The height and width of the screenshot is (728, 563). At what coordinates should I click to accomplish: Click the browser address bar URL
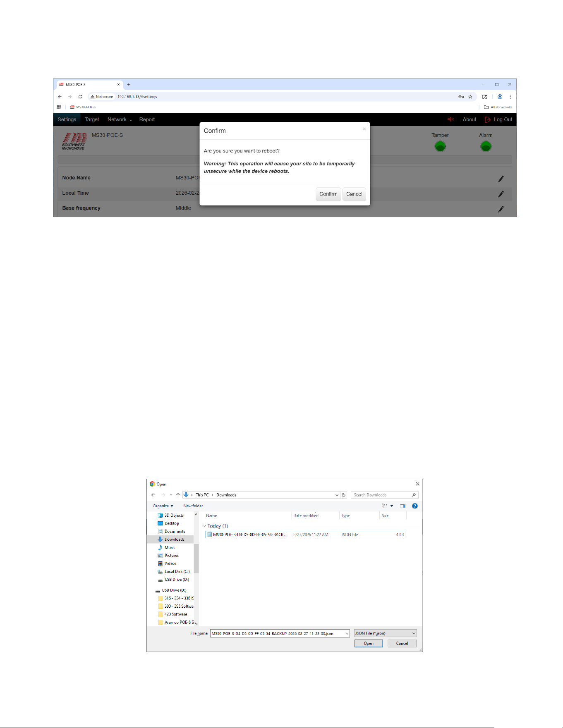tap(137, 97)
